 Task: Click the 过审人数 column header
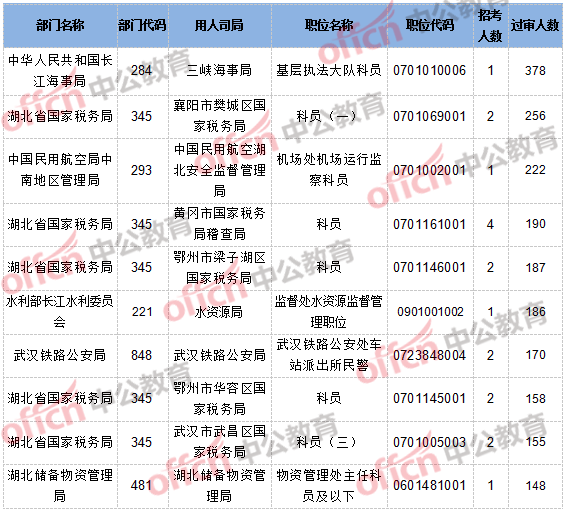point(535,25)
